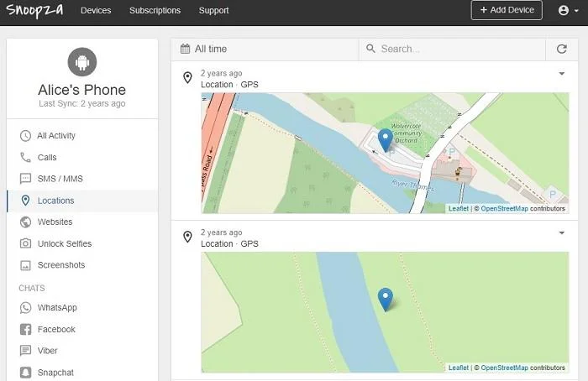Image resolution: width=588 pixels, height=381 pixels.
Task: Open WhatsApp chats
Action: point(82,308)
